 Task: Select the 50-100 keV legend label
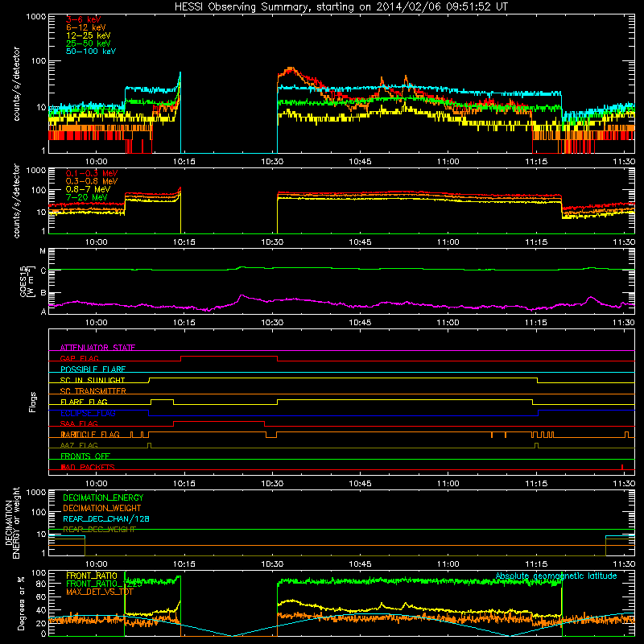tap(91, 52)
